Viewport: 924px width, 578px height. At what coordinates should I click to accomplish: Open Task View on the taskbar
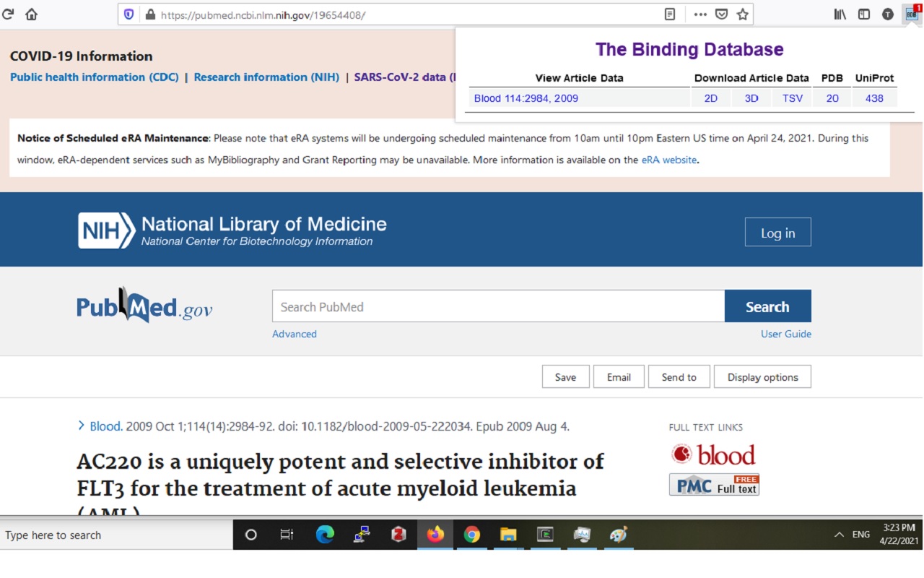[x=287, y=535]
